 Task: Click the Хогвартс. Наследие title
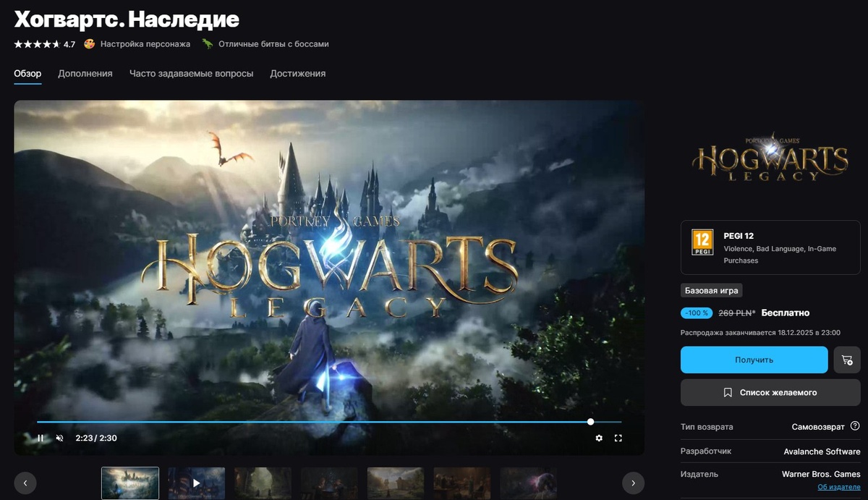click(127, 18)
